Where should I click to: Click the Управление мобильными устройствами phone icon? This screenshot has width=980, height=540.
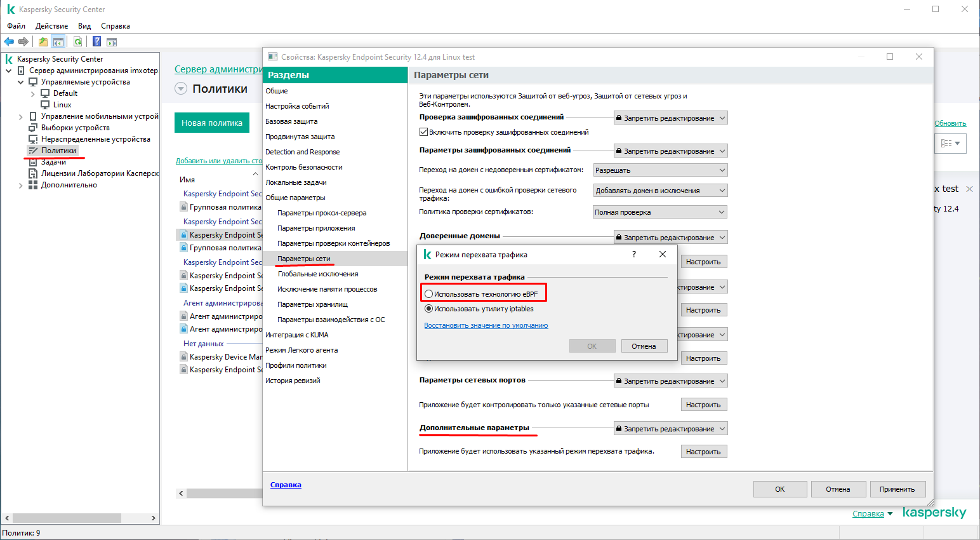click(33, 116)
